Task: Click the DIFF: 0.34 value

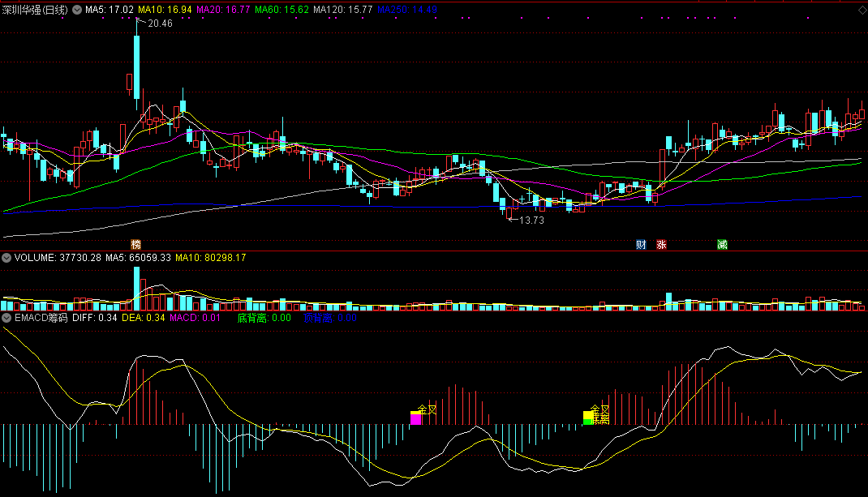Action: [95, 318]
